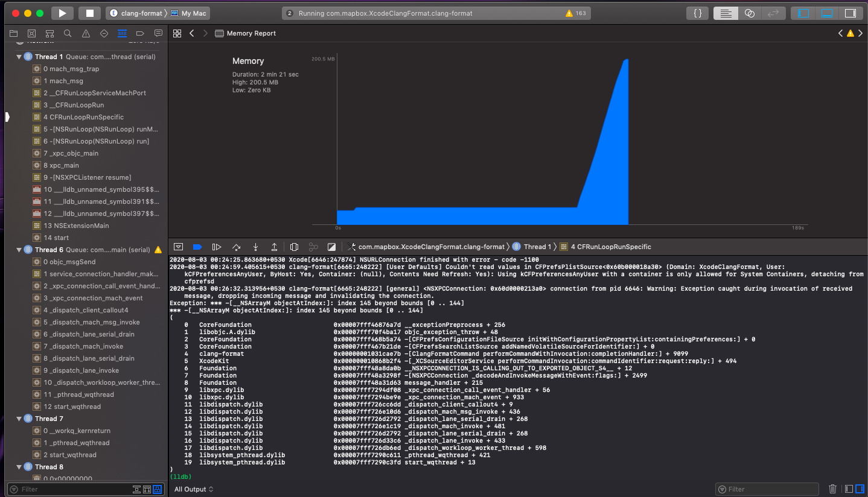Open Debug Memory Graph button

313,247
